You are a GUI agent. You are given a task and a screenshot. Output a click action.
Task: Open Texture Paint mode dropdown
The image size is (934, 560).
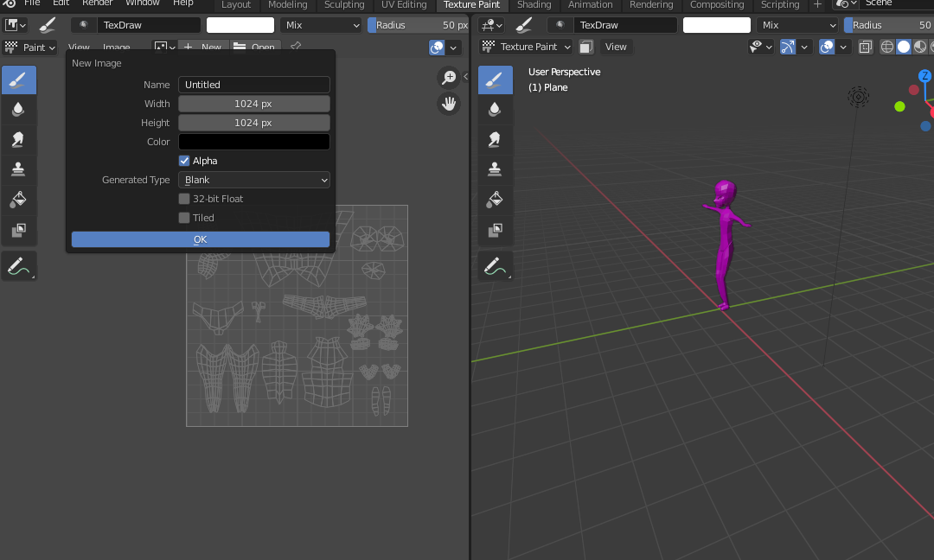tap(526, 47)
